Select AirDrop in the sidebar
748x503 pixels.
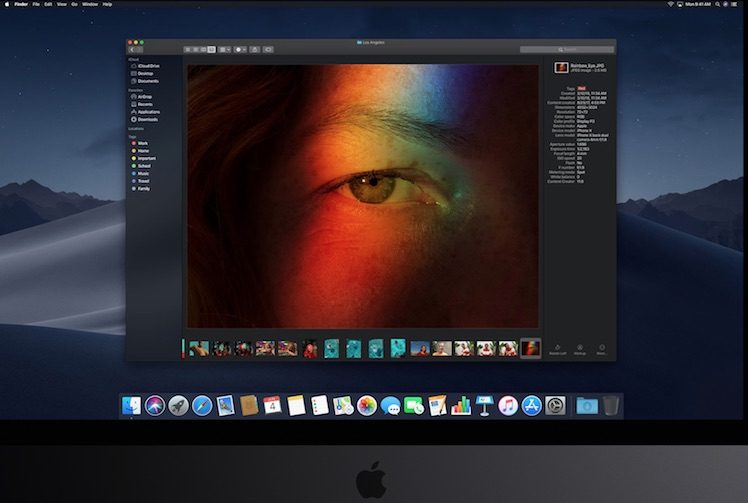click(x=145, y=96)
